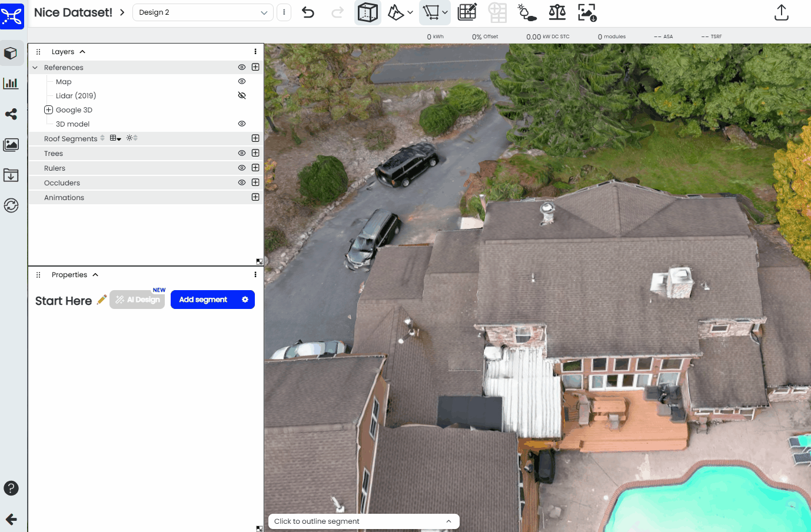Open the Design 2 dropdown
Image resolution: width=811 pixels, height=532 pixels.
click(202, 12)
